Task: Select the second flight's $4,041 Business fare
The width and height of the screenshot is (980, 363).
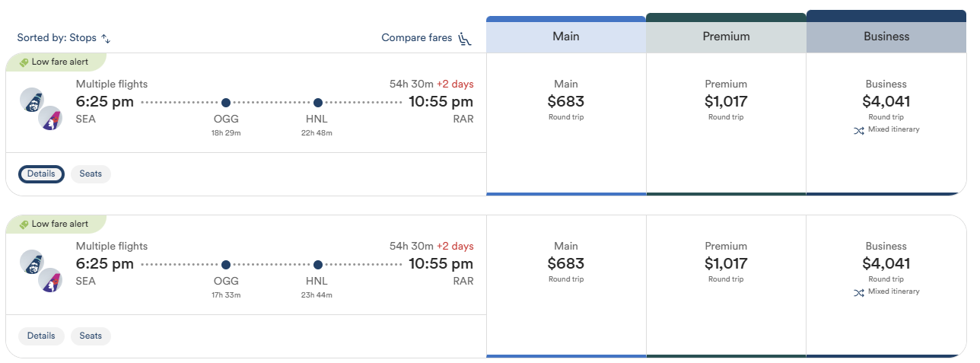Action: click(x=886, y=286)
